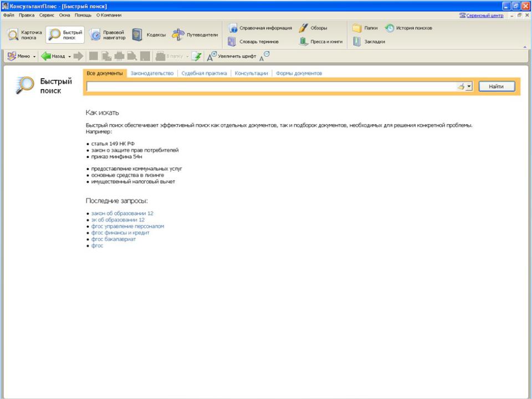Go back with green Назад arrow

click(x=53, y=57)
